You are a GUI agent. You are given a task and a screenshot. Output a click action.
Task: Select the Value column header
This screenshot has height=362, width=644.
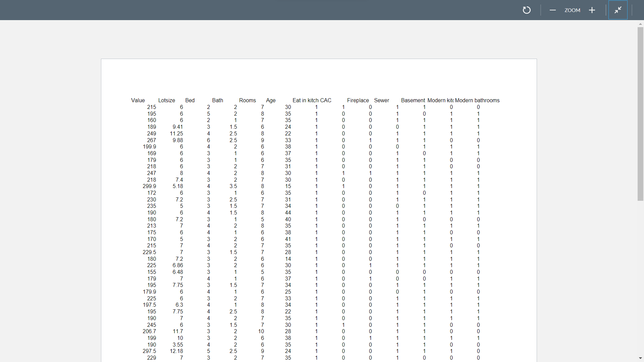(x=138, y=100)
